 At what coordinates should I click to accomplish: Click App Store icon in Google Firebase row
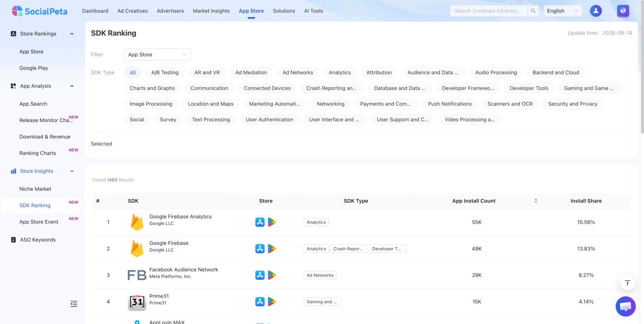[260, 249]
